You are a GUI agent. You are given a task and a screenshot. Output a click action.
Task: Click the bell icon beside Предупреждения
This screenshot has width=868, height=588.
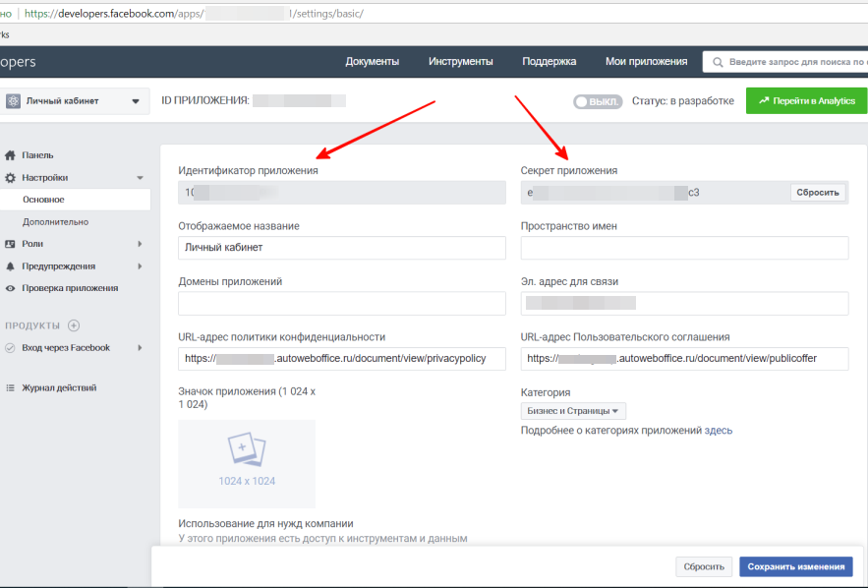click(10, 266)
